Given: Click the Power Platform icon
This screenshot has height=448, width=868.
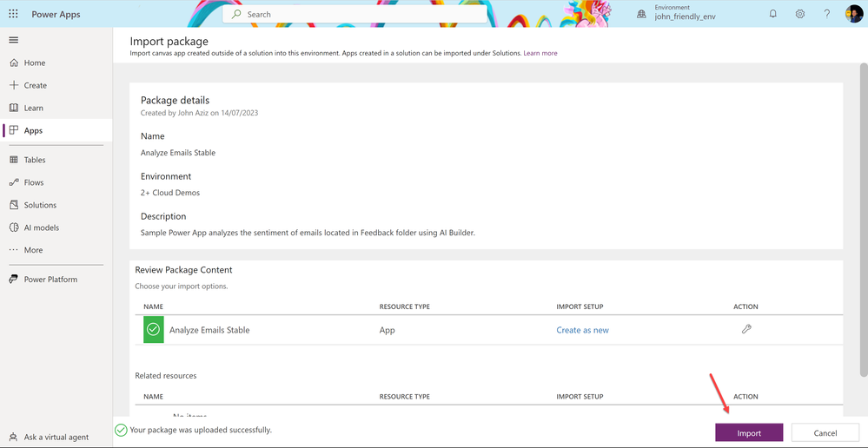Looking at the screenshot, I should (x=14, y=280).
